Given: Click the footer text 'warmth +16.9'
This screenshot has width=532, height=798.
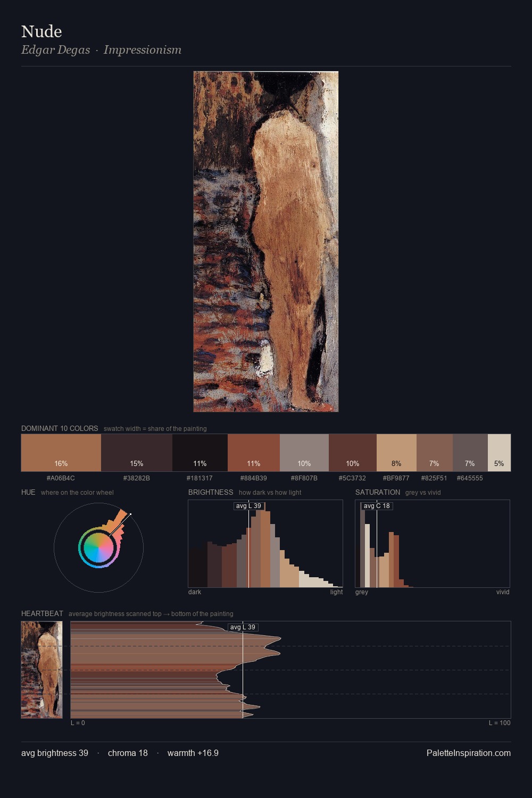Looking at the screenshot, I should (x=193, y=753).
